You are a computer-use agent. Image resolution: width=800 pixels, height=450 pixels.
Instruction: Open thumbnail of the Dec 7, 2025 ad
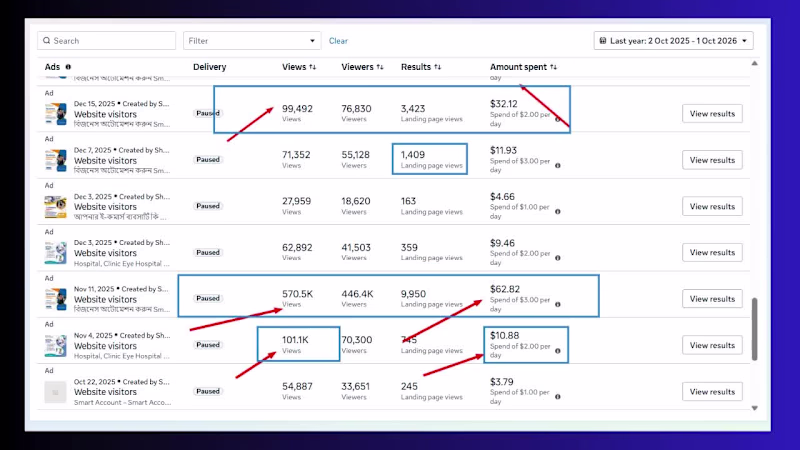click(x=55, y=160)
